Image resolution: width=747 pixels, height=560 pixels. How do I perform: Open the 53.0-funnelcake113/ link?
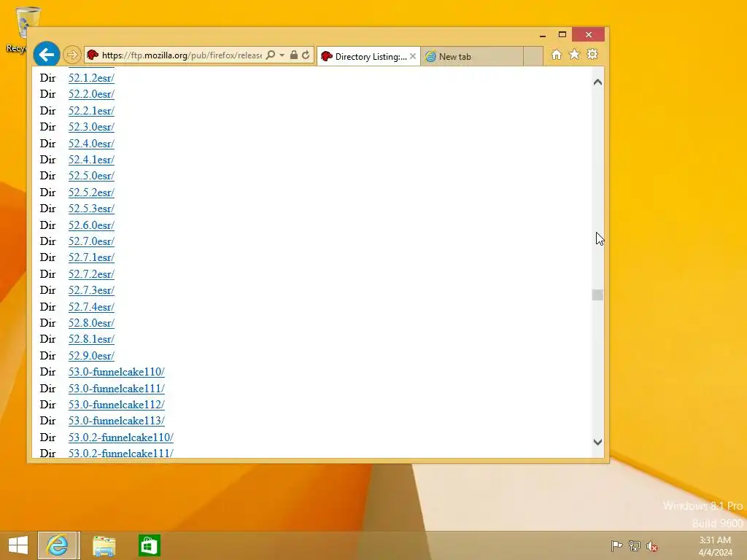click(116, 421)
